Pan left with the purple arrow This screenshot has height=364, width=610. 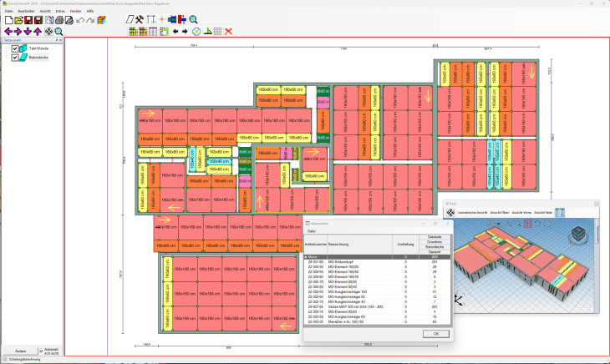pyautogui.click(x=8, y=32)
